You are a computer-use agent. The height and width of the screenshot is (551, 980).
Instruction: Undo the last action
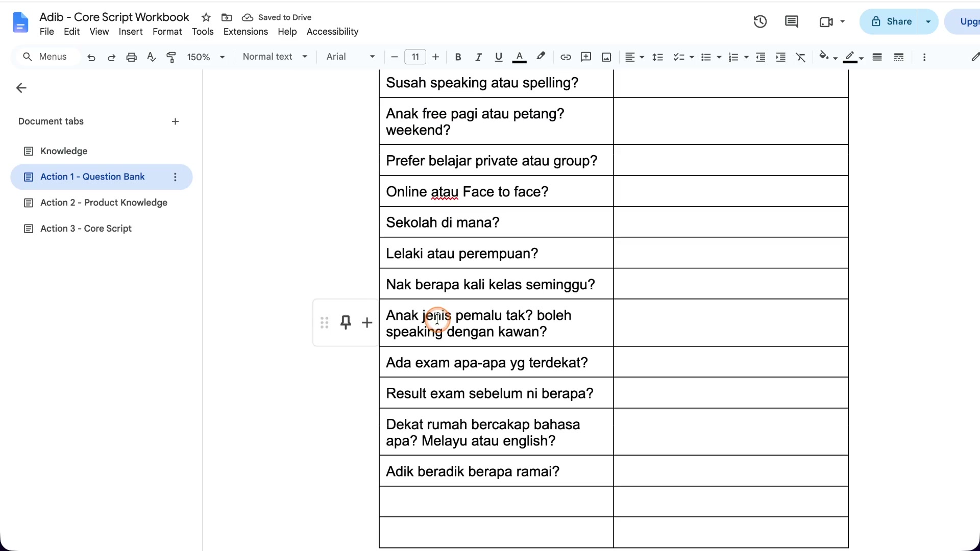[91, 57]
